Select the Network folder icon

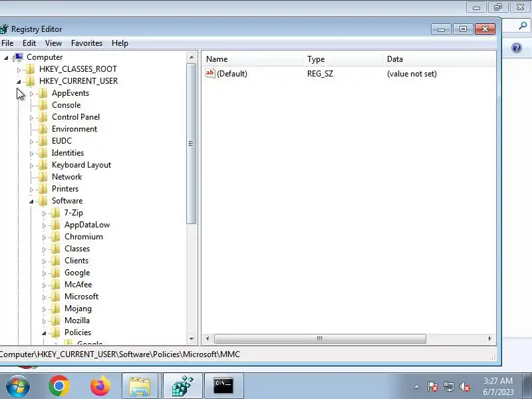click(x=43, y=177)
